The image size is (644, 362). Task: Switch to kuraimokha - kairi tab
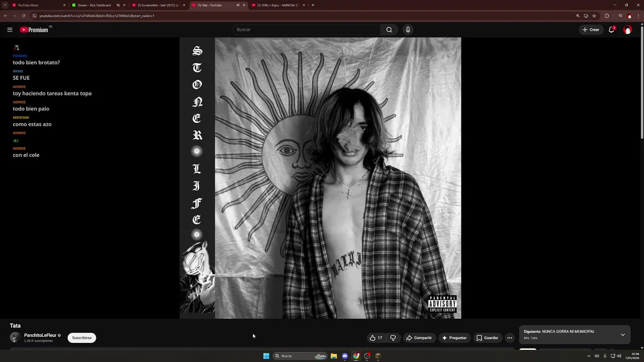(x=158, y=5)
